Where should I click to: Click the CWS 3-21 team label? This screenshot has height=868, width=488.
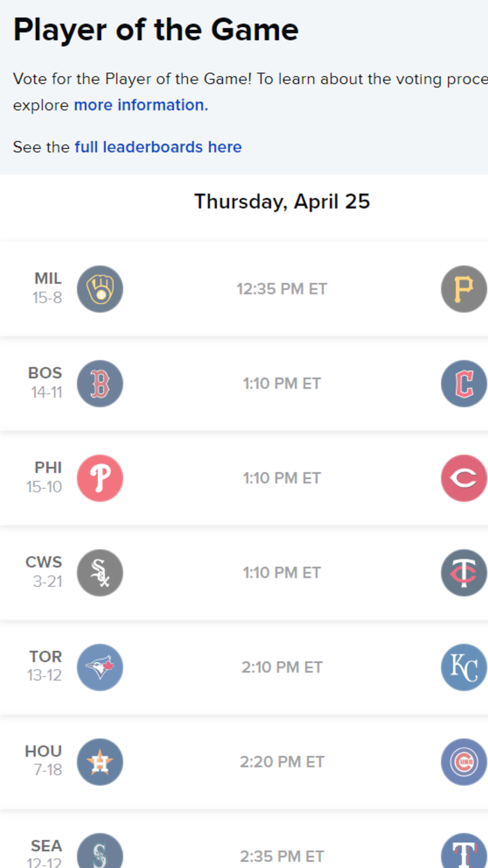coord(44,572)
